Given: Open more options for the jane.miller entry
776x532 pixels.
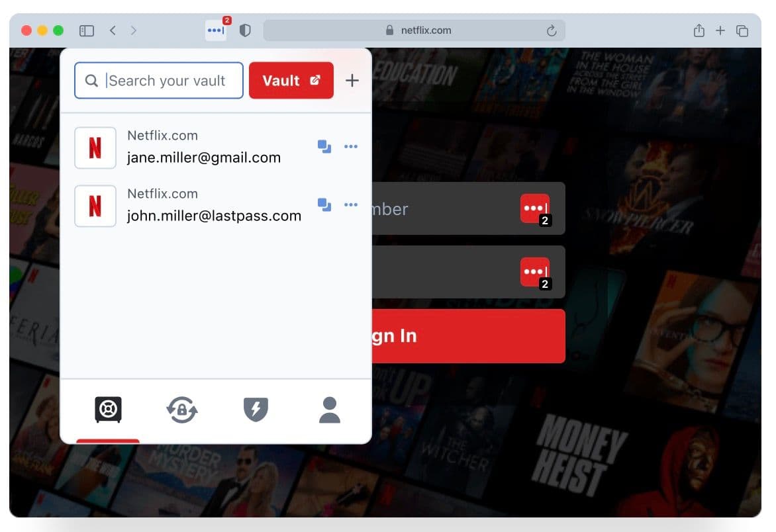Looking at the screenshot, I should click(x=351, y=147).
